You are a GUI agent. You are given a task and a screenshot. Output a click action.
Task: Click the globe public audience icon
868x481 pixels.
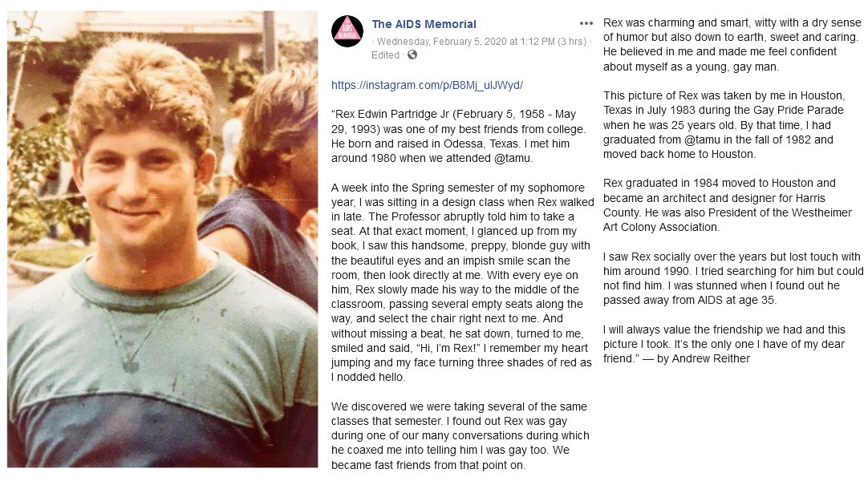pyautogui.click(x=412, y=55)
